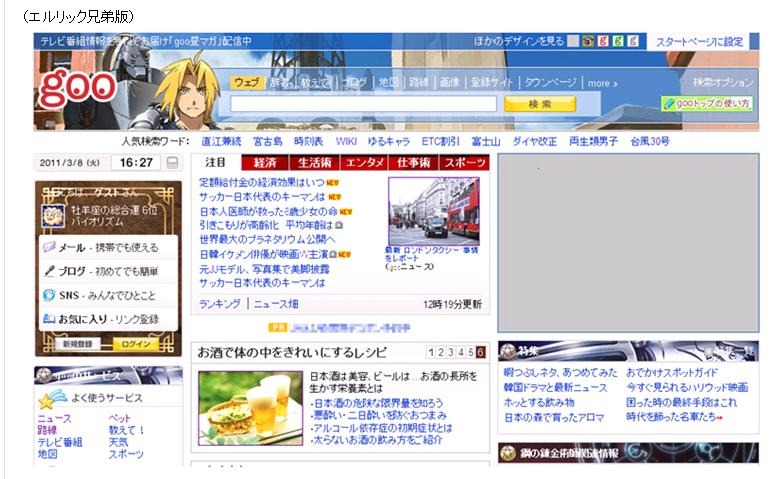Click the goo logo

point(78,89)
